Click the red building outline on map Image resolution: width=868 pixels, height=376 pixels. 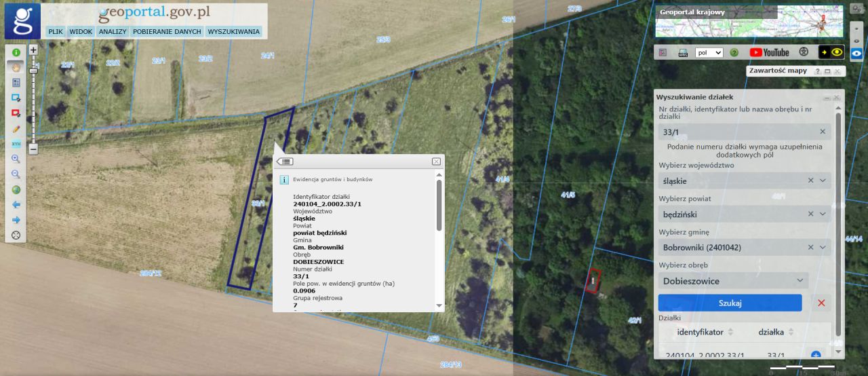click(593, 281)
